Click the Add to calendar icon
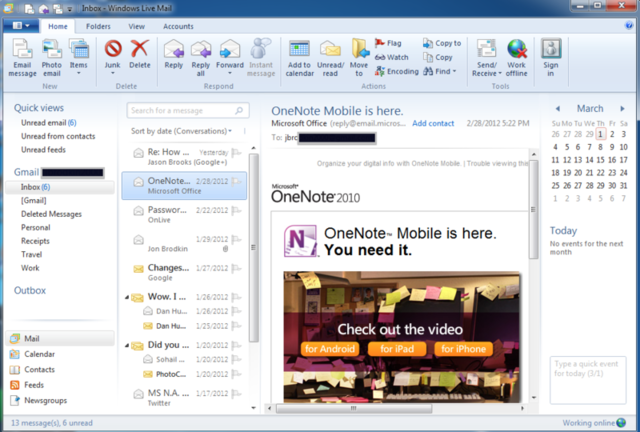Viewport: 640px width, 432px height. (x=300, y=55)
